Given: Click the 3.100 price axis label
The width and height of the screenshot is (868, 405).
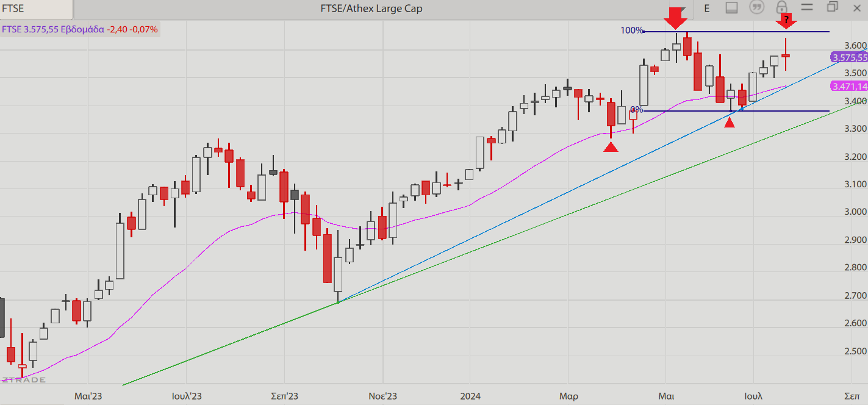Looking at the screenshot, I should pos(856,184).
